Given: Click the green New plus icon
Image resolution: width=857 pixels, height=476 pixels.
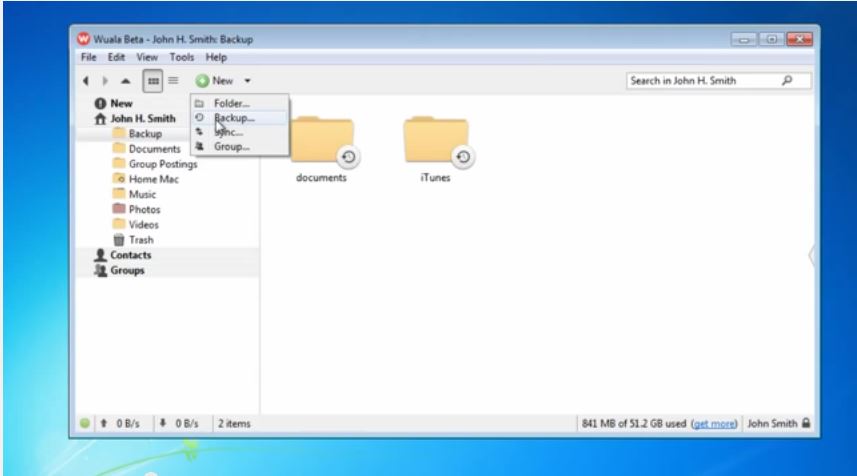Looking at the screenshot, I should 202,81.
